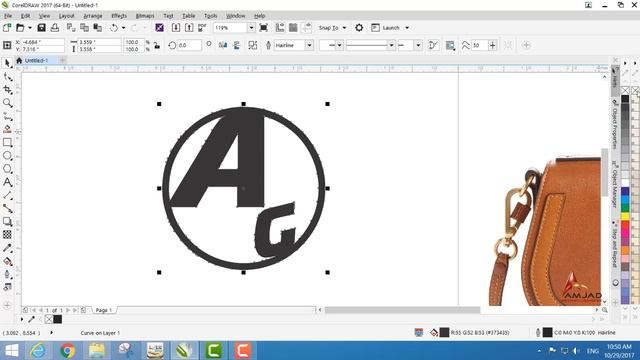This screenshot has width=640, height=360.
Task: Select the Crop tool
Action: tap(7, 89)
